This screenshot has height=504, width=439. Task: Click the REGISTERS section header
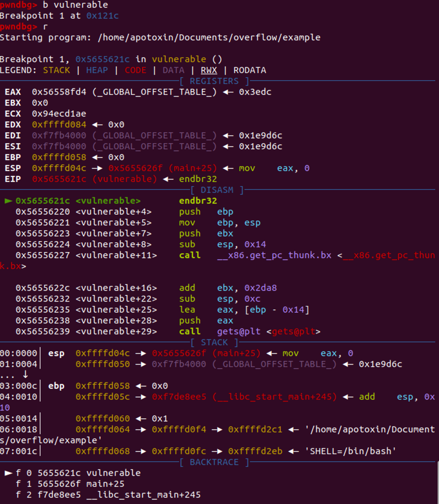click(x=214, y=81)
